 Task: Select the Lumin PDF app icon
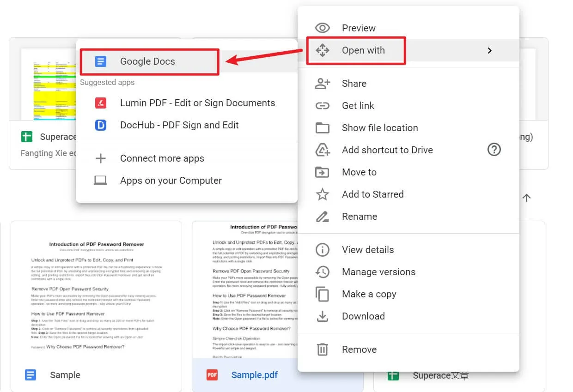[x=100, y=103]
